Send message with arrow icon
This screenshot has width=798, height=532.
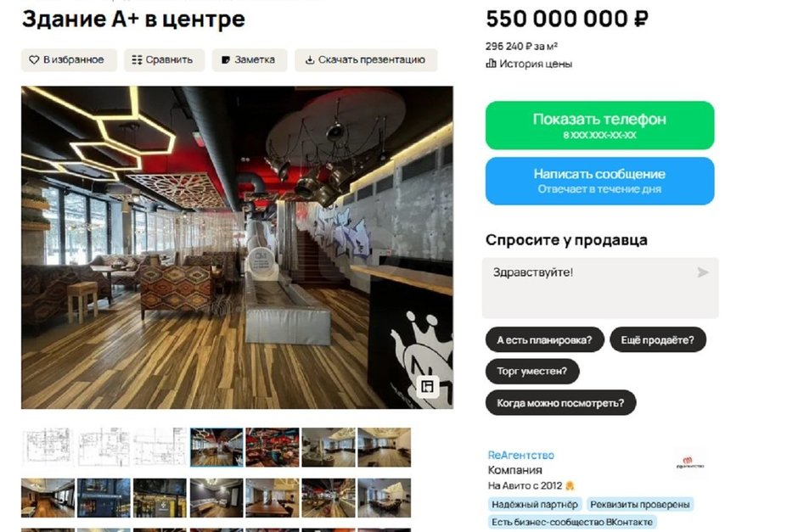coord(703,272)
